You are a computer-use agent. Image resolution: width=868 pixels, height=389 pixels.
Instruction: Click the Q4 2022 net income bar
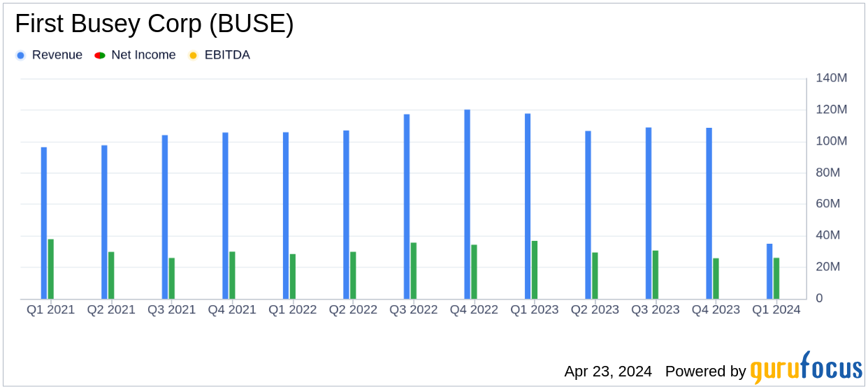(x=474, y=272)
